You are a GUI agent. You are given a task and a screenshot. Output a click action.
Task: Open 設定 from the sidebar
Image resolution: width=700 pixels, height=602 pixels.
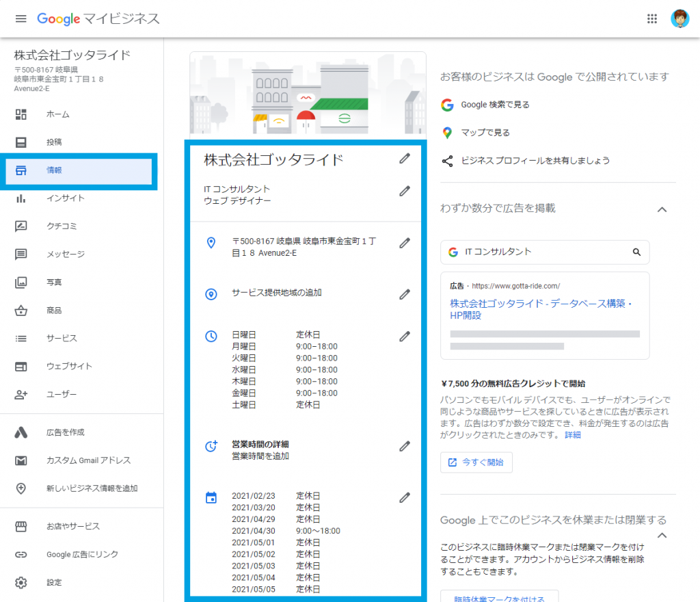pyautogui.click(x=54, y=583)
